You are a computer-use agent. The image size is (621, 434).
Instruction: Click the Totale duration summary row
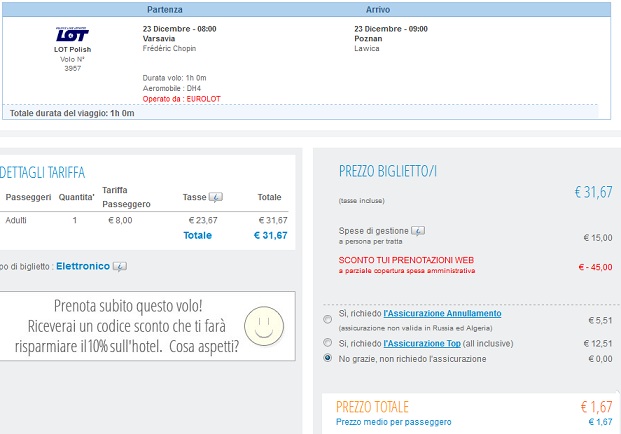pyautogui.click(x=300, y=113)
